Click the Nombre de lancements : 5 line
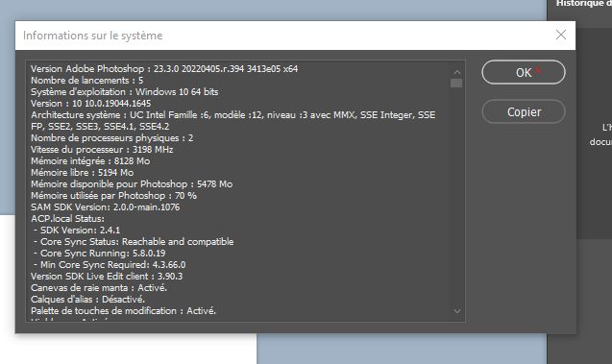 [87, 81]
